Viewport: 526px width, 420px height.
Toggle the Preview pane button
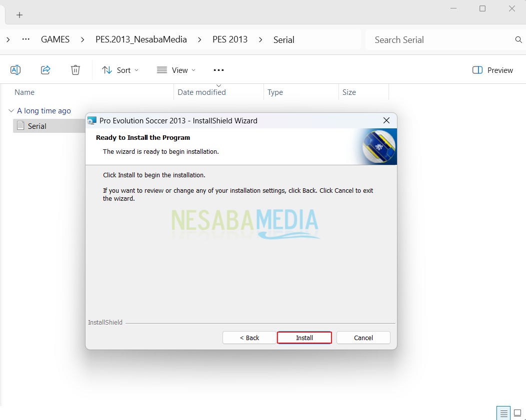492,70
